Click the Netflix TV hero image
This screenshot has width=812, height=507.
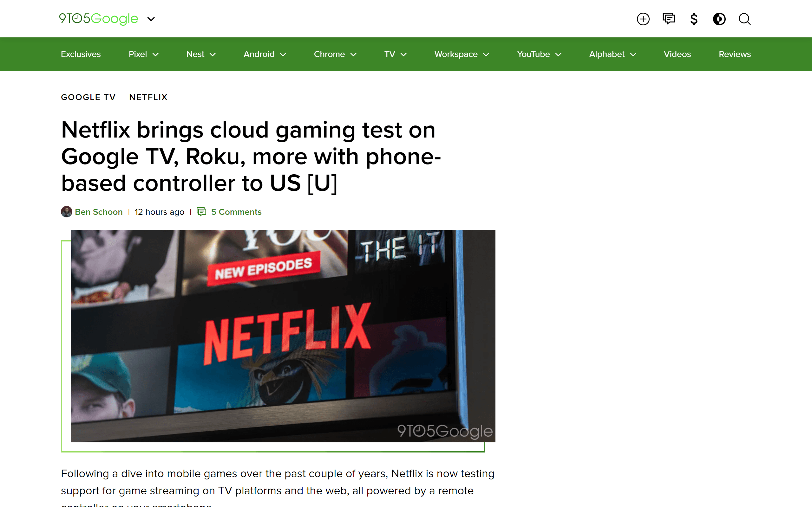point(283,336)
